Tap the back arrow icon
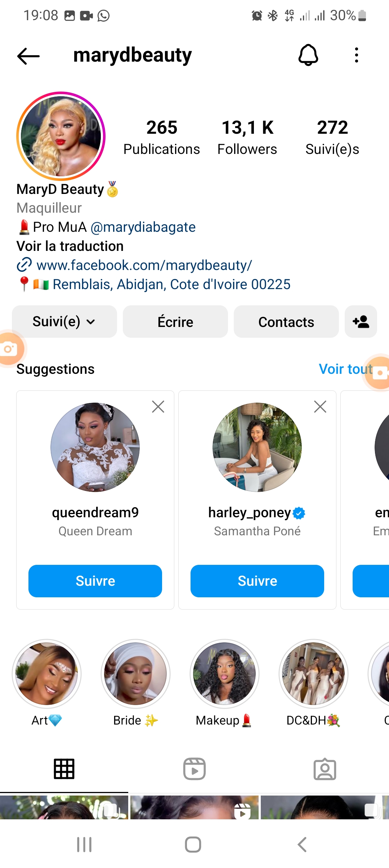The image size is (389, 868). (28, 56)
